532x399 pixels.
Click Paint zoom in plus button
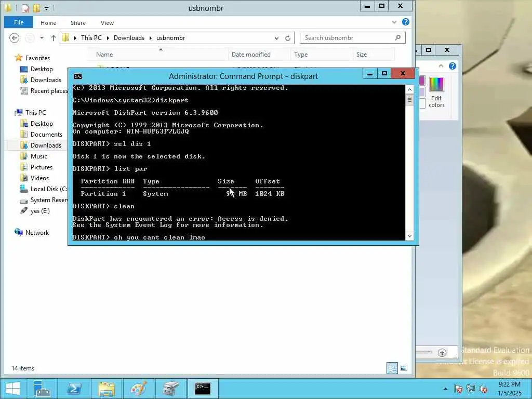442,353
